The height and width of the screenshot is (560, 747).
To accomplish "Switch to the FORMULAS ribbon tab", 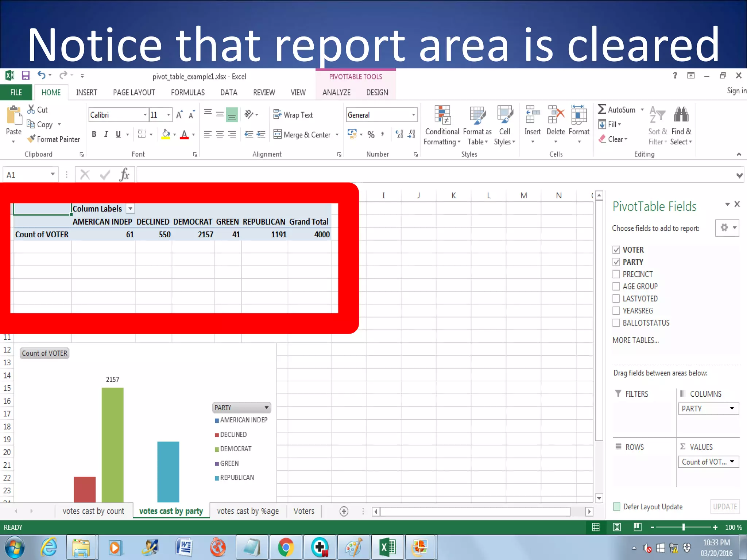I will (x=188, y=92).
